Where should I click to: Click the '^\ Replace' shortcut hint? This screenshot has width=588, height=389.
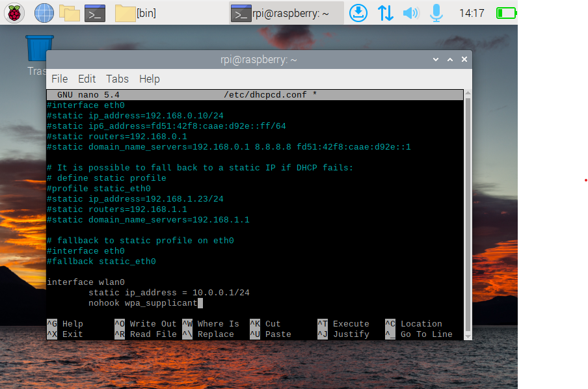(208, 334)
